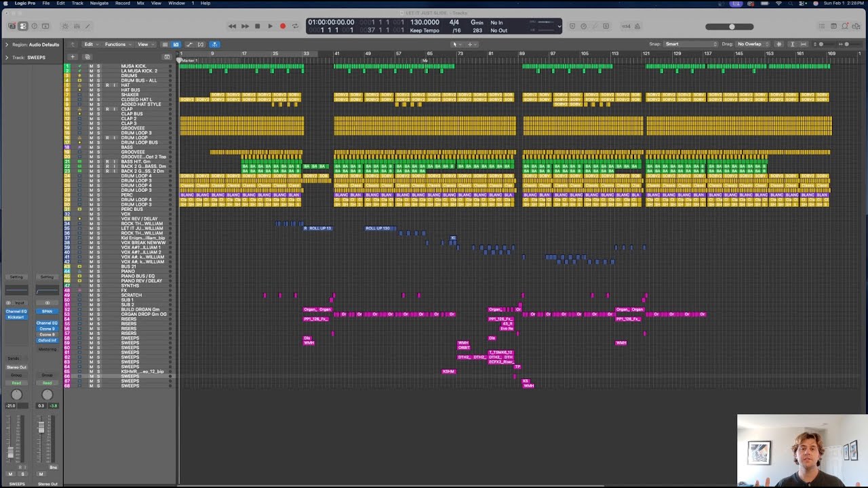Solo the MUSA KICK. track
868x488 pixels.
click(98, 66)
